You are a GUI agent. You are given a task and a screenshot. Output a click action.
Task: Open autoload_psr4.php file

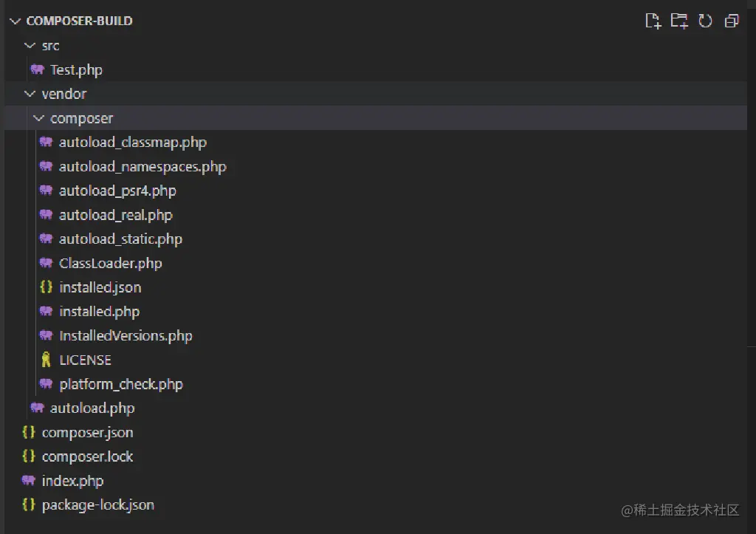(117, 191)
